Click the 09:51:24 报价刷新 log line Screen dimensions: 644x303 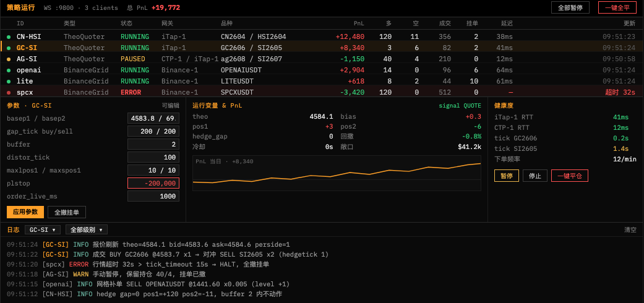click(x=148, y=244)
